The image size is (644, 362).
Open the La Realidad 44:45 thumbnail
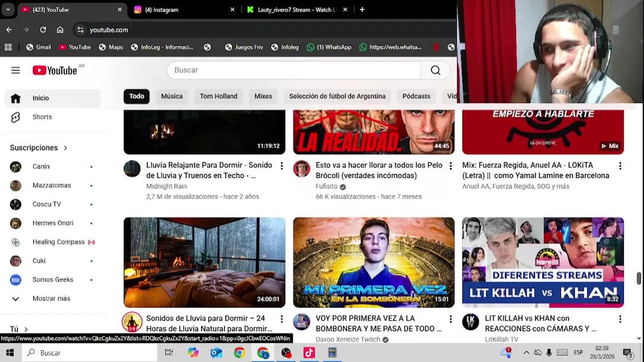(374, 132)
